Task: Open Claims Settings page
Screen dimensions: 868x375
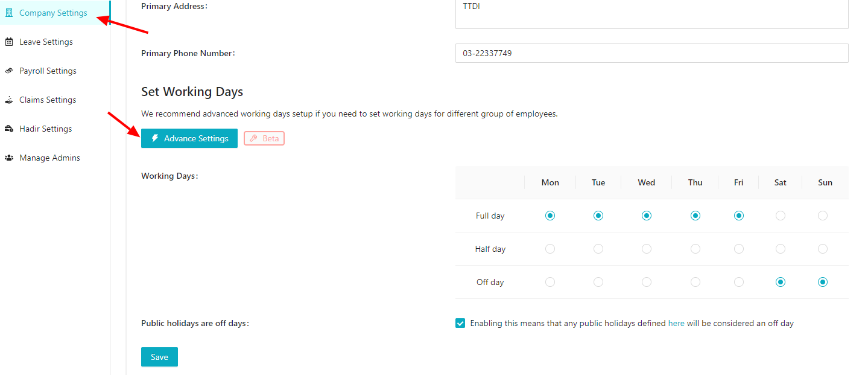Action: (x=55, y=100)
